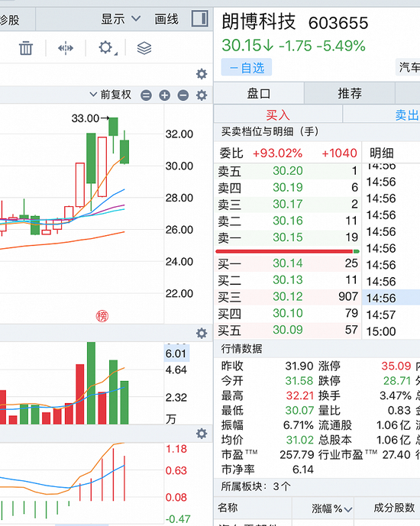Click the buy-sell ratio red bar
This screenshot has height=526, width=420.
click(x=285, y=251)
